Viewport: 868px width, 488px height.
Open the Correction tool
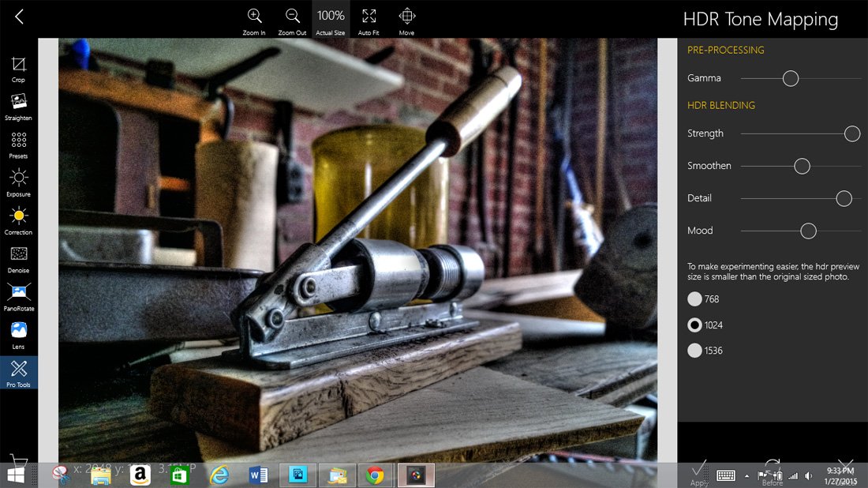(18, 221)
